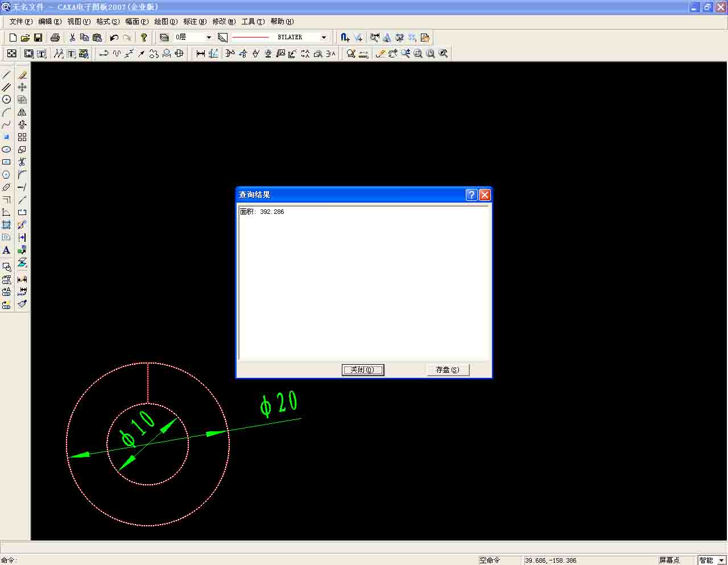Click the linear dimension tool icon
728x565 pixels.
pos(201,53)
